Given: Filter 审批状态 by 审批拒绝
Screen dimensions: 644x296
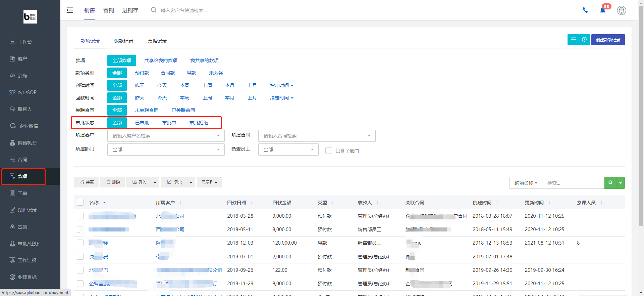Looking at the screenshot, I should click(199, 123).
